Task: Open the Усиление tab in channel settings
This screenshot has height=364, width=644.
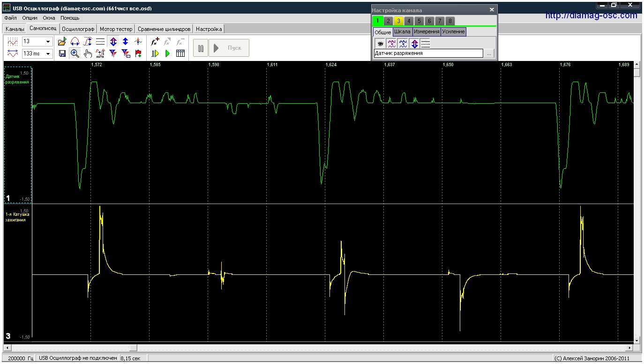Action: 454,32
